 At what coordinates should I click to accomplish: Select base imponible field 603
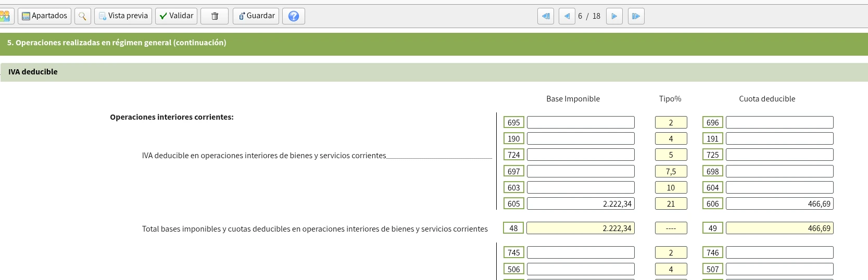[x=581, y=187]
